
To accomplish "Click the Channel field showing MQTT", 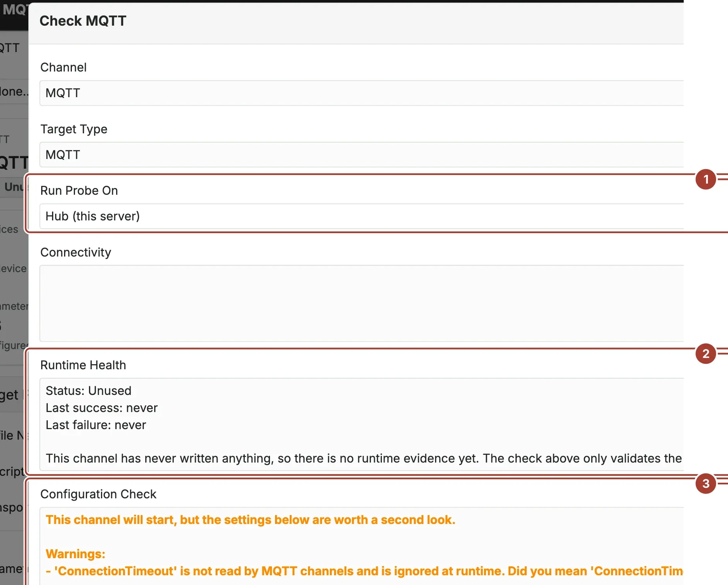I will [x=362, y=93].
